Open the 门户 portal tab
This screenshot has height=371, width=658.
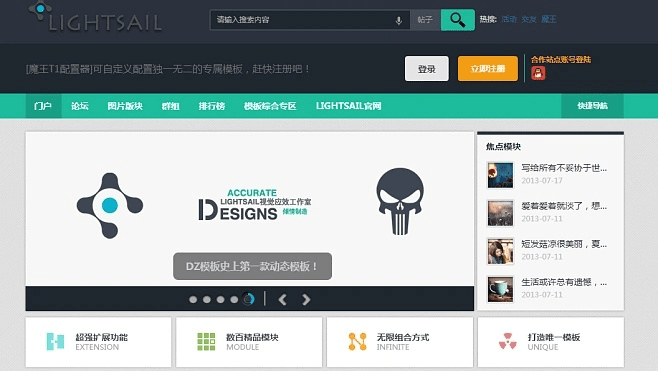tap(43, 106)
